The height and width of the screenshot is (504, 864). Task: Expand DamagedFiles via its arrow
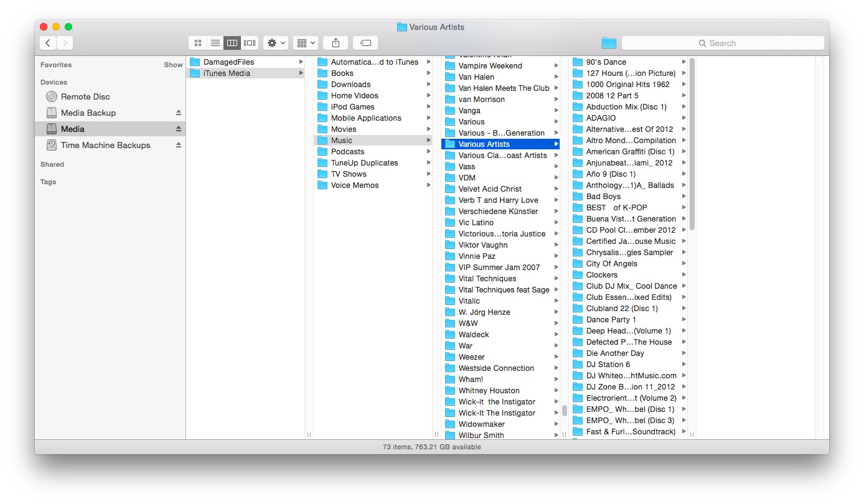(301, 62)
